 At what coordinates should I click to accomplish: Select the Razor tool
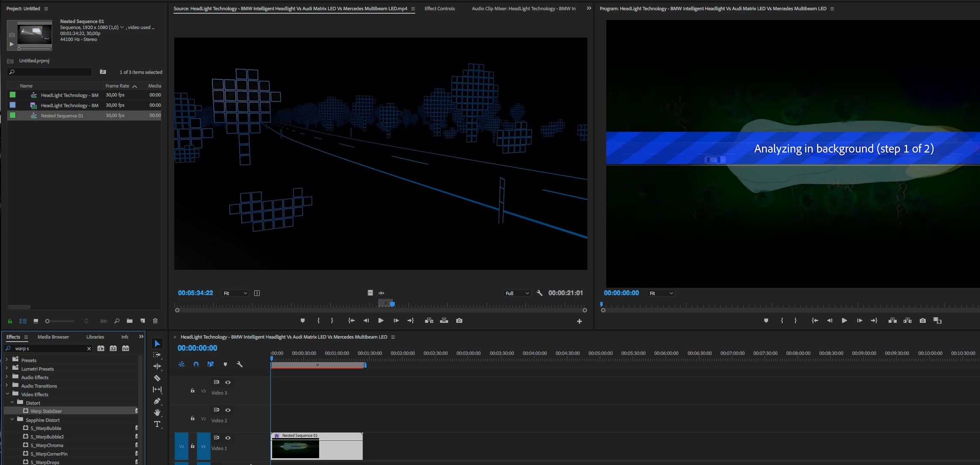(x=157, y=378)
